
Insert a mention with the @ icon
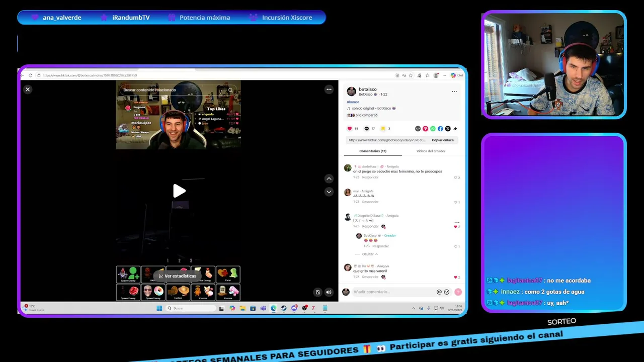[x=439, y=292]
